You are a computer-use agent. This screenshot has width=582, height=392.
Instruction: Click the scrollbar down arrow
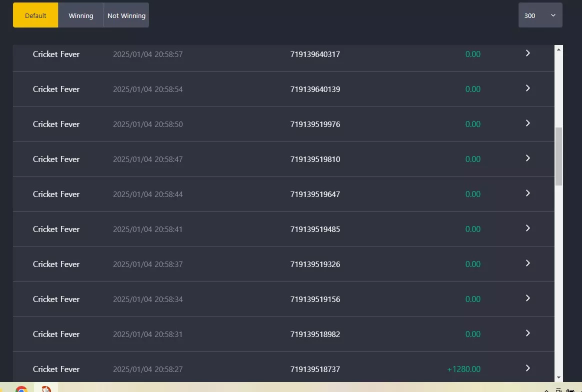point(558,377)
